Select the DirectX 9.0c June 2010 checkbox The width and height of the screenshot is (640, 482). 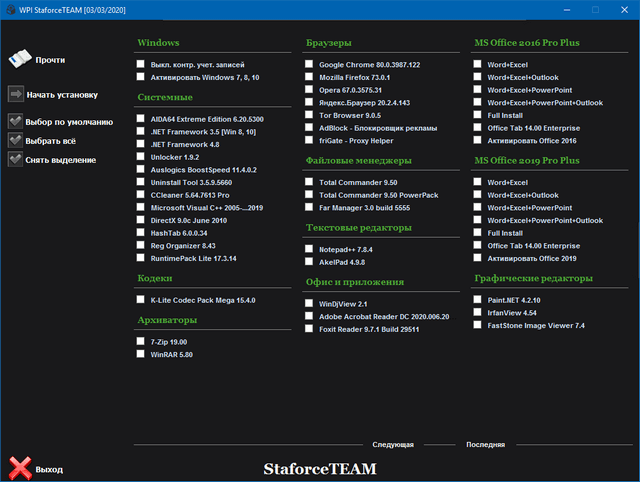pos(140,220)
